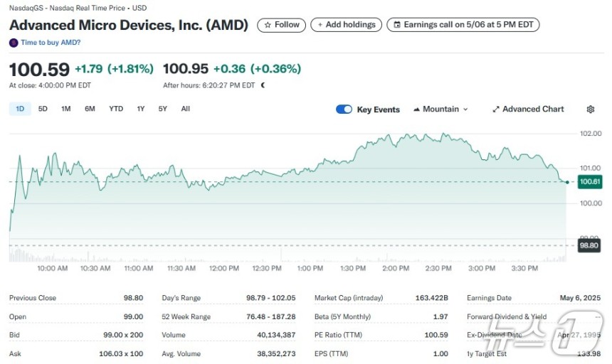Select the 6M chart range tab
612x364 pixels.
pos(90,109)
